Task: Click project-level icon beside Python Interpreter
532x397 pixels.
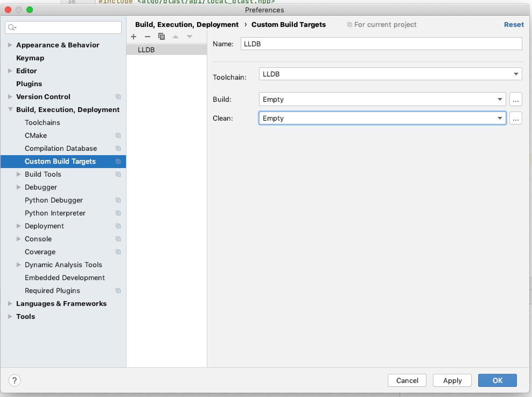Action: [118, 213]
